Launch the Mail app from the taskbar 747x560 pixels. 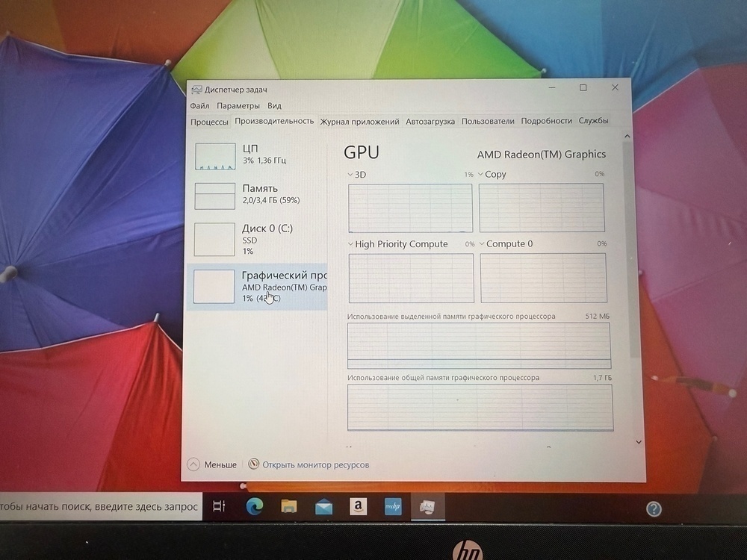323,506
